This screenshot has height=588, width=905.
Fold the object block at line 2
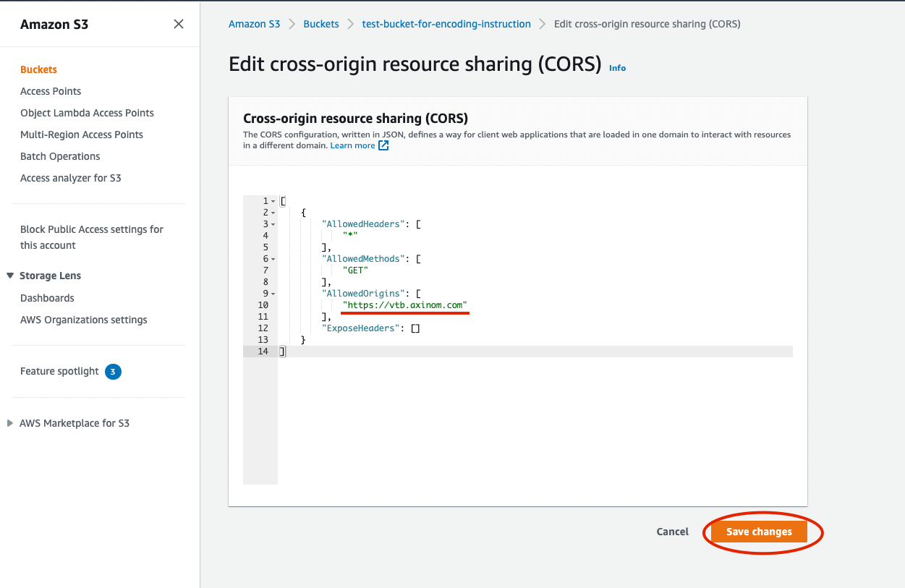click(273, 213)
